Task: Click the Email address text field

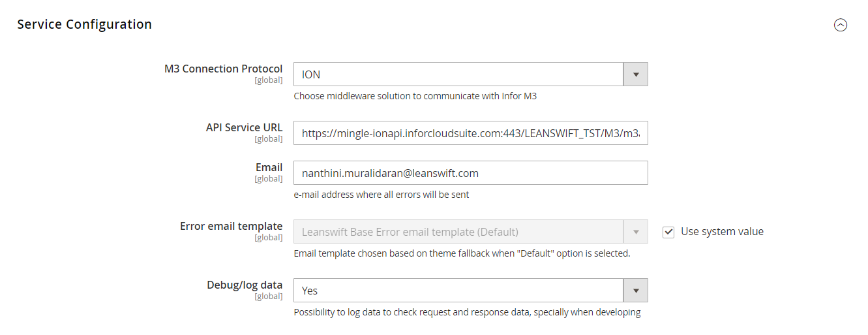Action: [470, 173]
